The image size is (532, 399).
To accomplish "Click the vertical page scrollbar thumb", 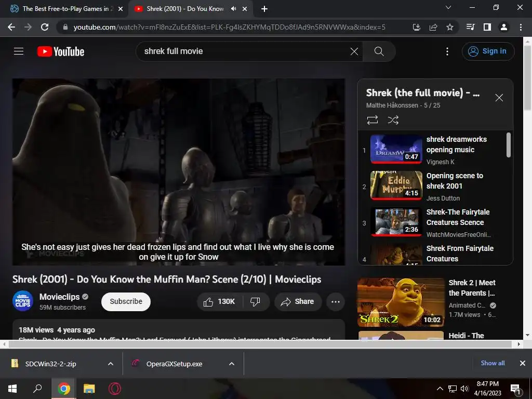I will point(528,77).
